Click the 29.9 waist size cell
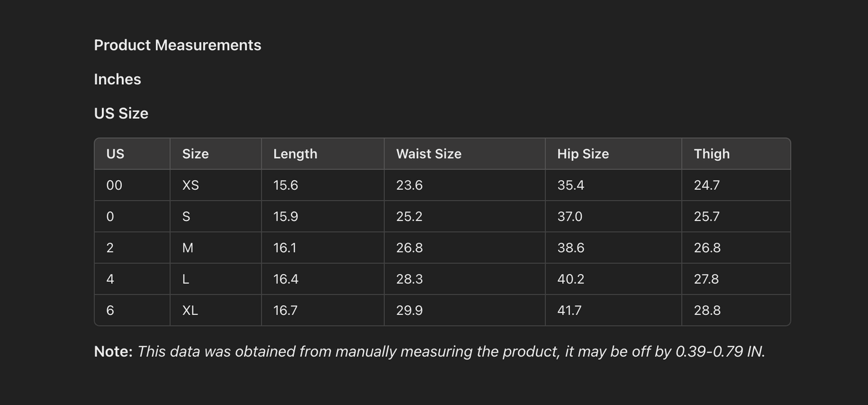This screenshot has width=868, height=405. coord(409,310)
